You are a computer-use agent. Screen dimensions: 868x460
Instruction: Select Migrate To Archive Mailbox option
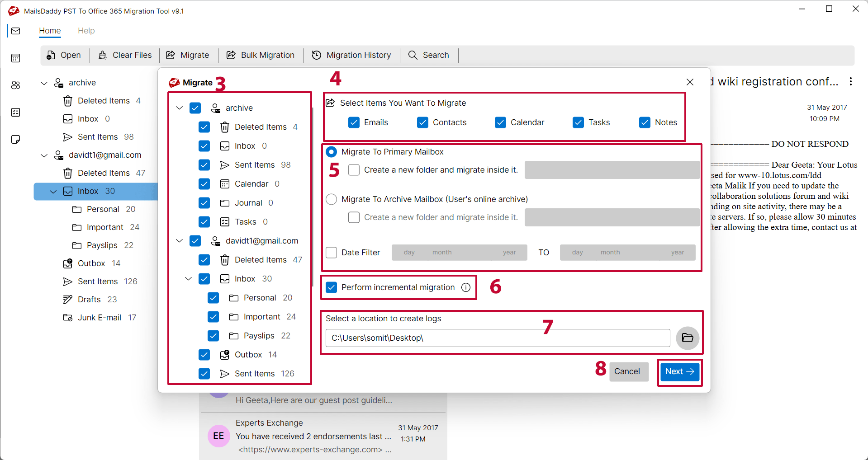tap(332, 199)
